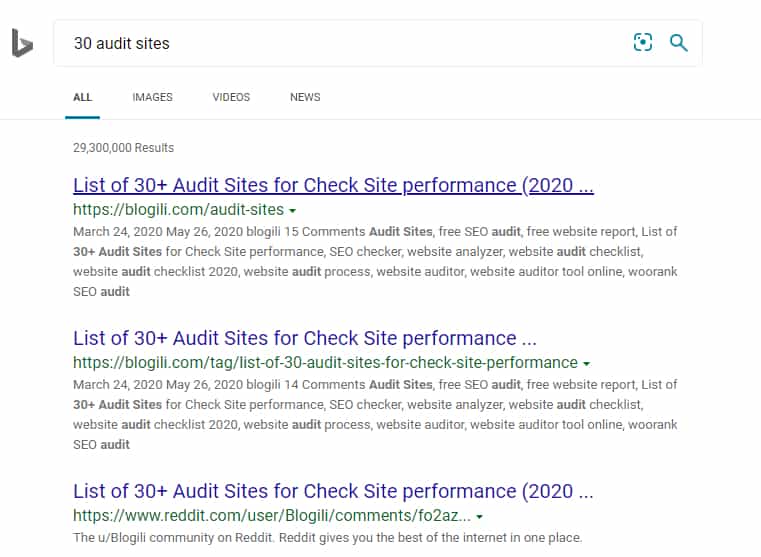Select the ALL results tab
The image size is (761, 557).
(82, 97)
